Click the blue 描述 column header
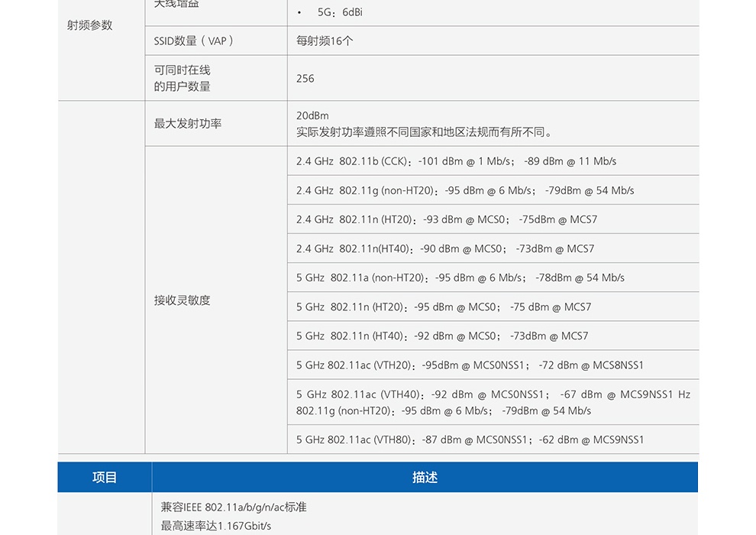The height and width of the screenshot is (535, 756). (425, 478)
